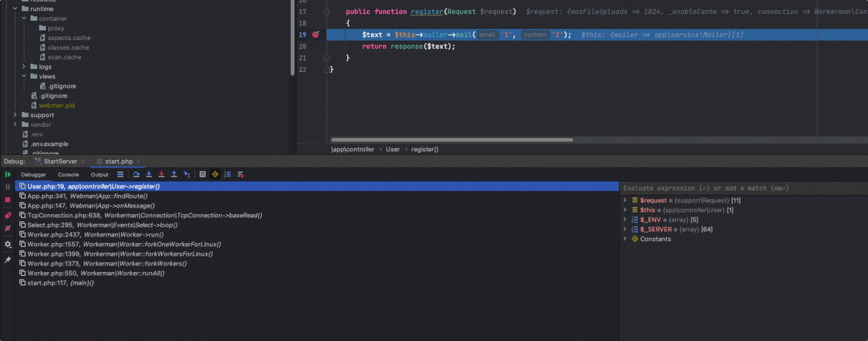This screenshot has height=341, width=868.
Task: Step Into with the blue down arrow
Action: click(x=149, y=174)
